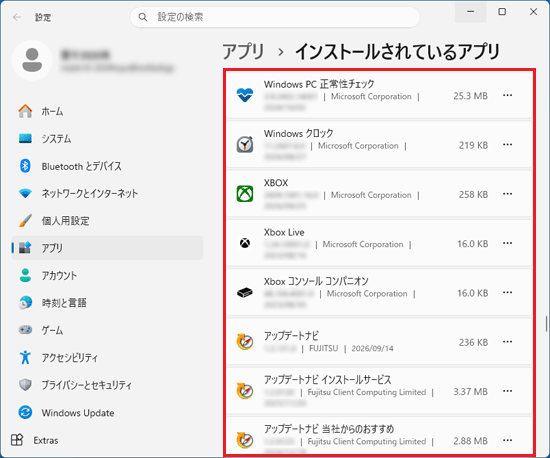Screen dimensions: 550x458
Task: Select アカウント in sidebar
Action: click(x=107, y=275)
